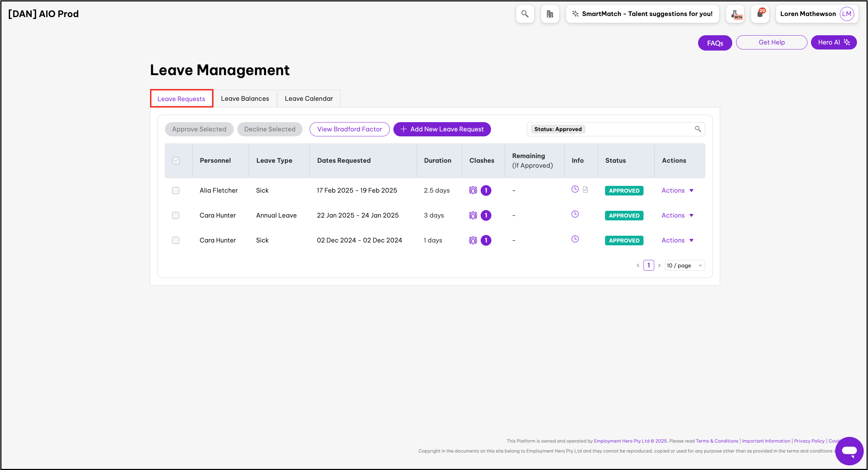The image size is (868, 470).
Task: Click View Bradford Factor button
Action: [349, 129]
